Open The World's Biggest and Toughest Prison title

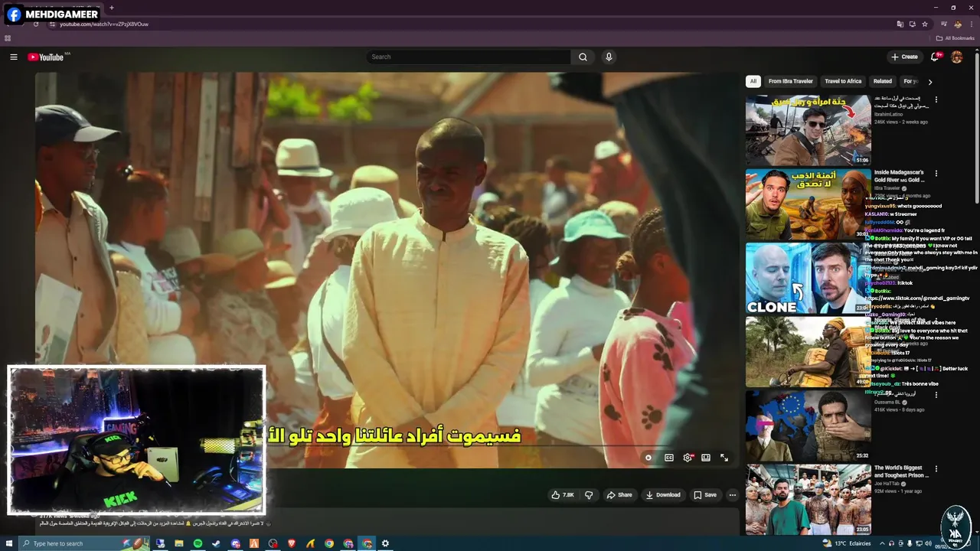[901, 471]
